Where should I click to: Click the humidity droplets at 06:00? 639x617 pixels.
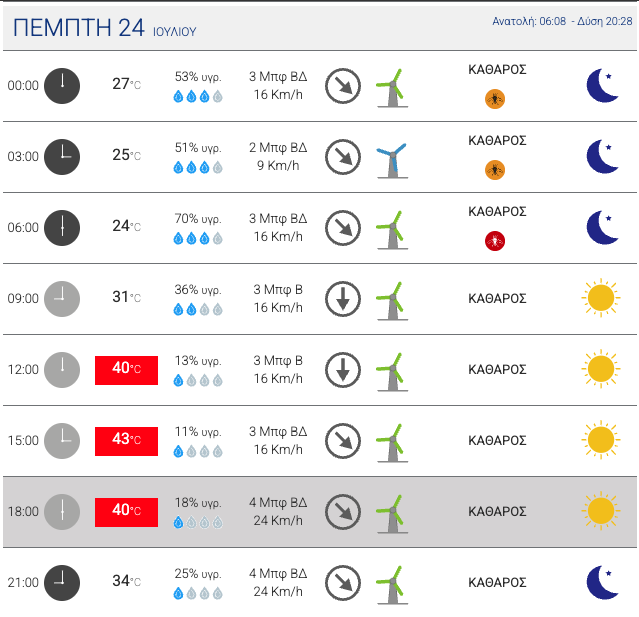pyautogui.click(x=198, y=239)
